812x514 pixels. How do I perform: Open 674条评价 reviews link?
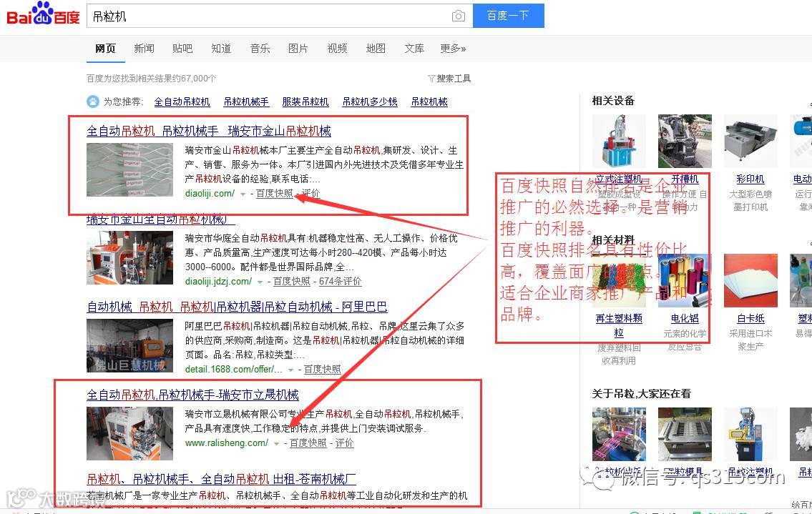(341, 282)
